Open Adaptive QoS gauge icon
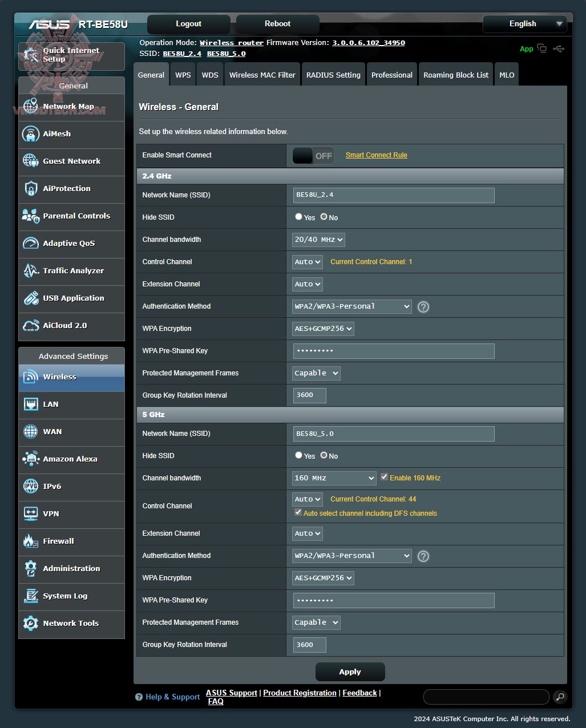This screenshot has width=586, height=728. 31,244
